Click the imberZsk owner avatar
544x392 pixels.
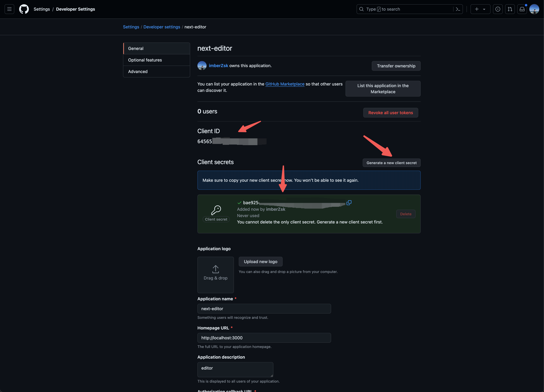tap(202, 66)
